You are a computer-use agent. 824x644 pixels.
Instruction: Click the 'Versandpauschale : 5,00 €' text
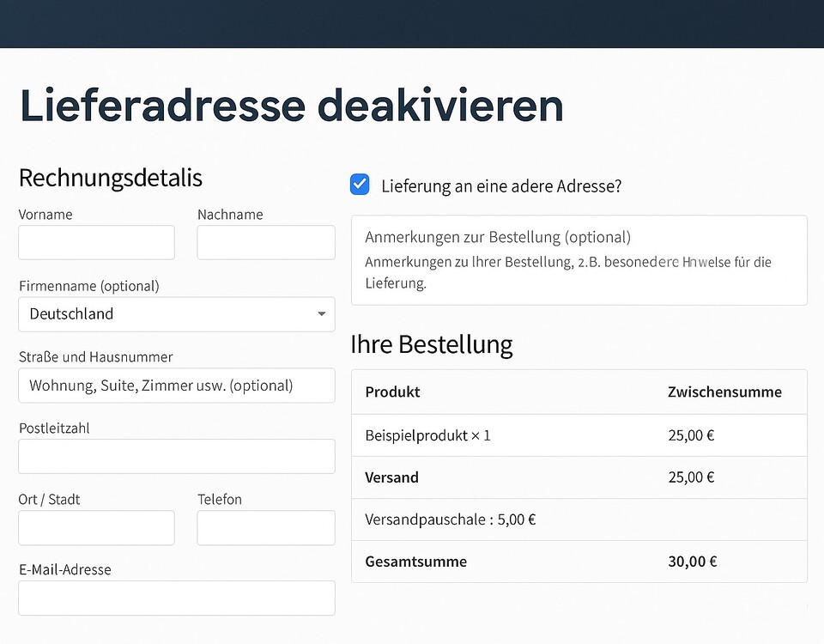point(451,519)
